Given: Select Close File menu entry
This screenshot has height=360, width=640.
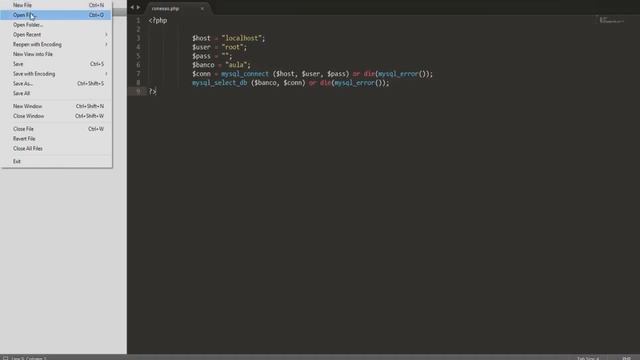Looking at the screenshot, I should click(x=56, y=129).
